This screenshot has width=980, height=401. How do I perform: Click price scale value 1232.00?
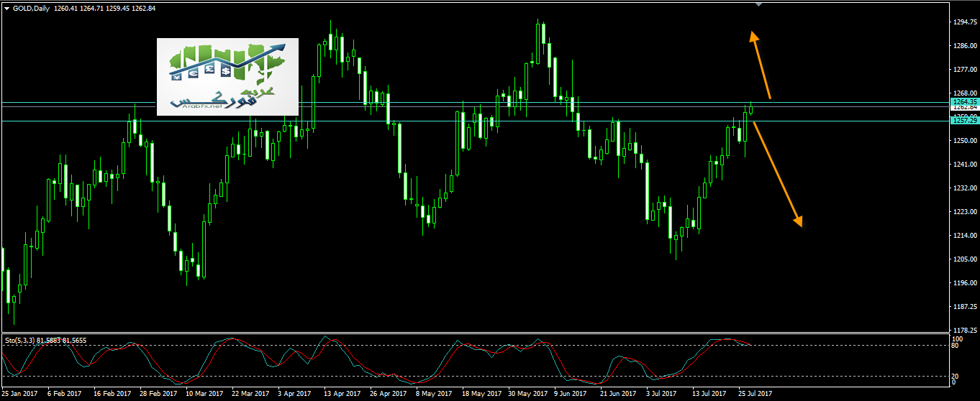(964, 188)
